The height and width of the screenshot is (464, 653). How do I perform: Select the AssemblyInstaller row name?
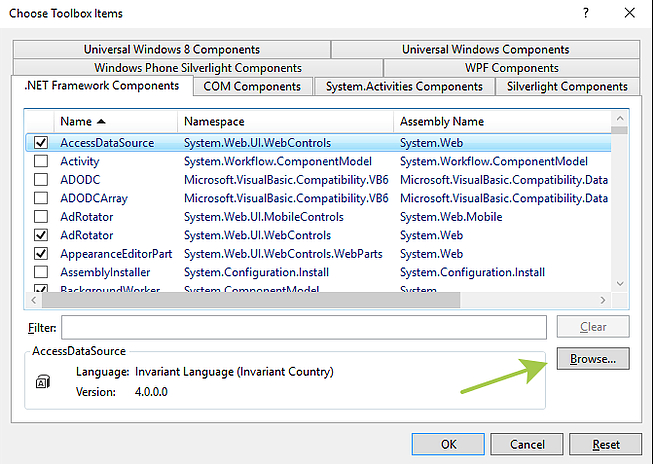click(105, 272)
